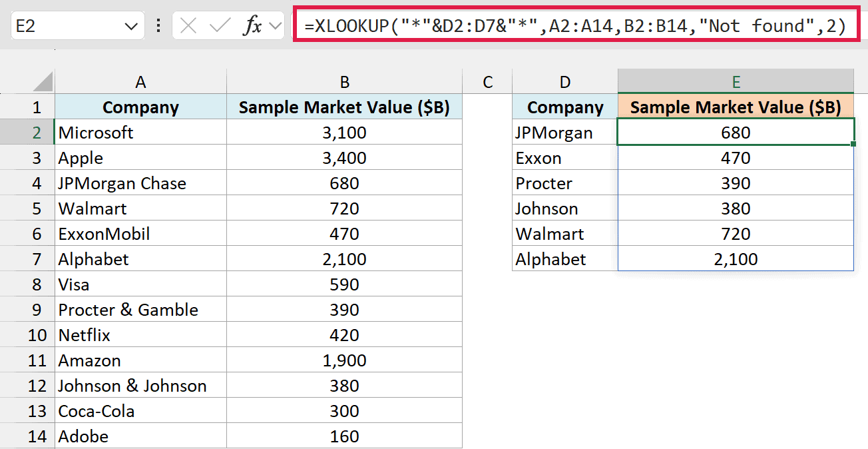Click value 160 in column B
Viewport: 868px width, 449px height.
(344, 436)
